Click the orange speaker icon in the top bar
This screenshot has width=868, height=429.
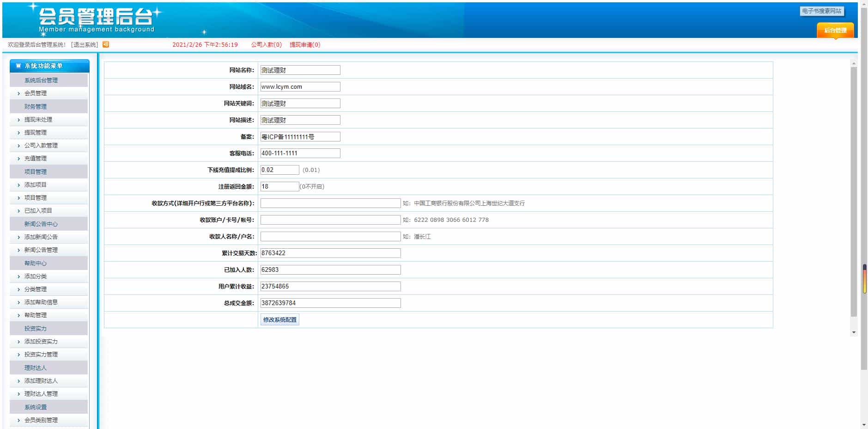tap(106, 44)
